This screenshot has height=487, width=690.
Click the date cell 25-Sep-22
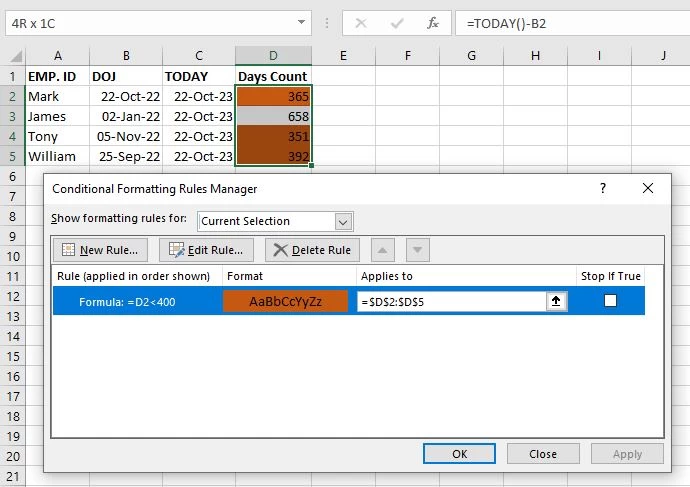coord(126,157)
